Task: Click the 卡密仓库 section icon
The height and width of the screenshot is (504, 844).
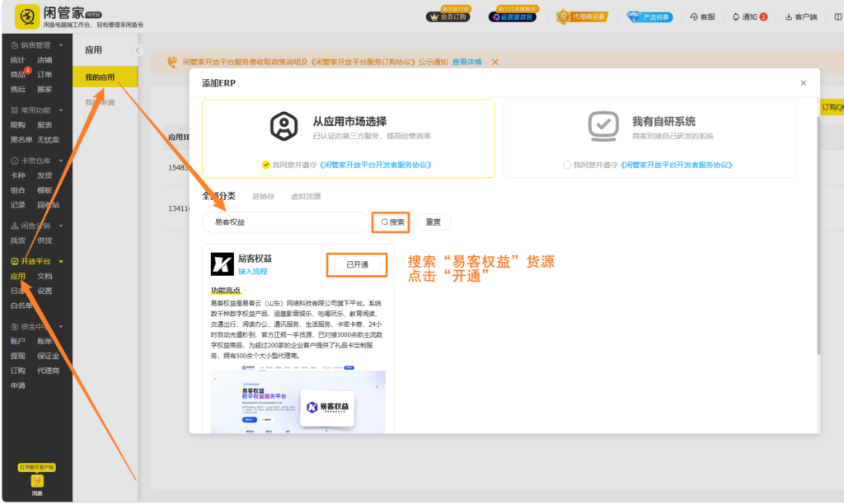Action: 15,161
